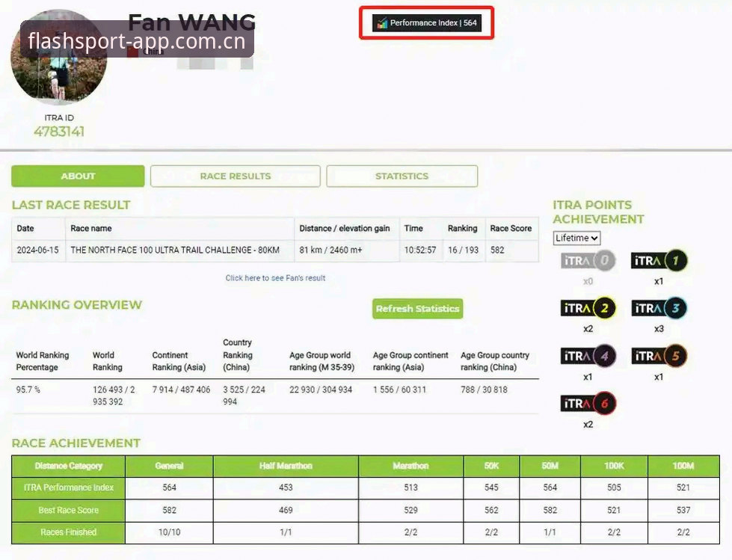This screenshot has height=560, width=732.
Task: Click the Marathon performance index 513 cell
Action: click(410, 487)
